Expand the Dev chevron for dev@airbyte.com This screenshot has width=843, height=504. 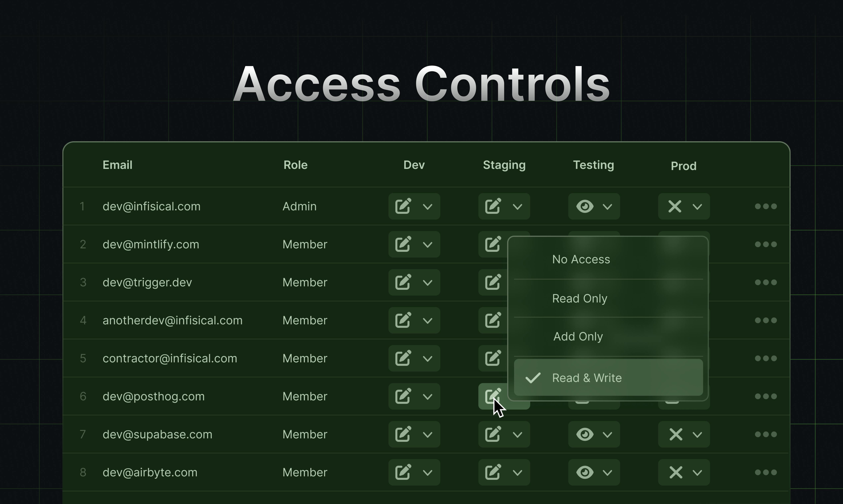[428, 473]
